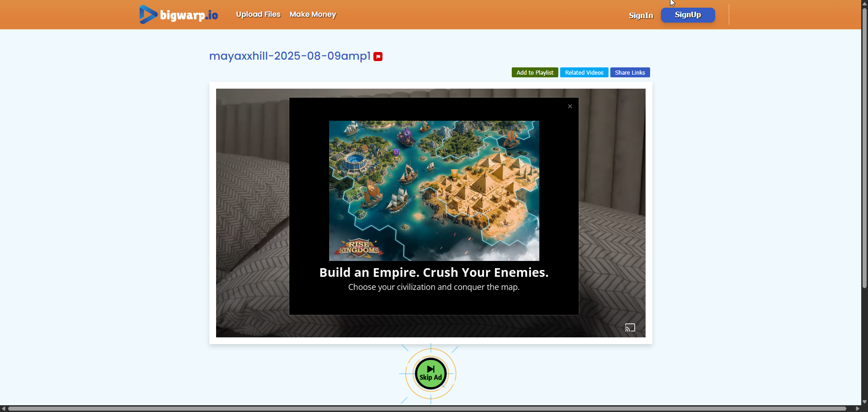
Task: Open Upload Files menu item
Action: pos(258,14)
